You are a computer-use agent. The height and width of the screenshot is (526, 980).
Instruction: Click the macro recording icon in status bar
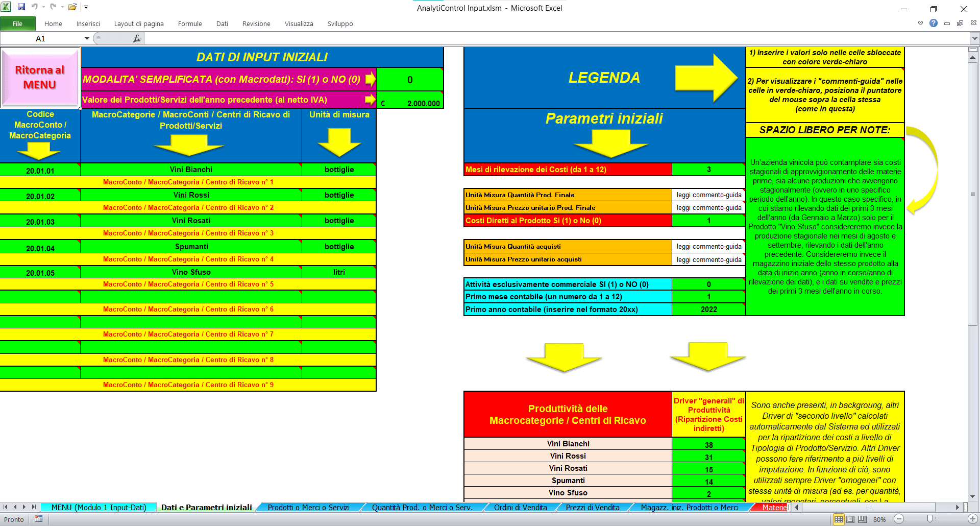coord(38,519)
